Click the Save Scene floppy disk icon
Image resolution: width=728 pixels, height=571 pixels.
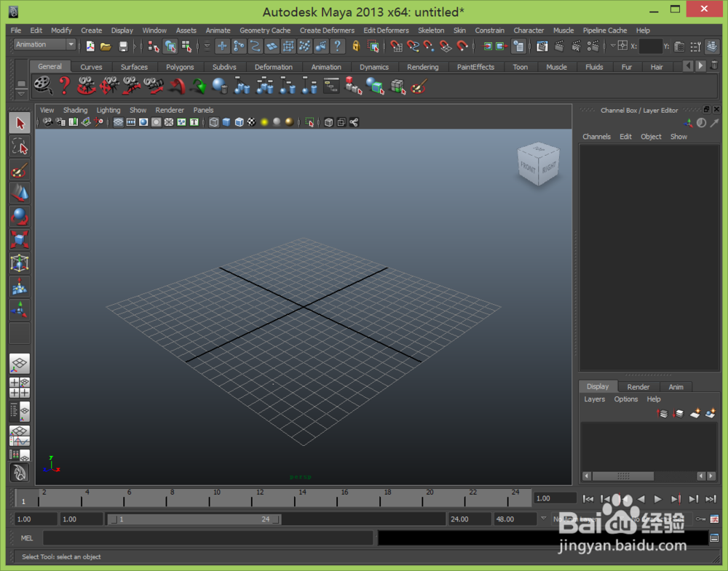[123, 47]
